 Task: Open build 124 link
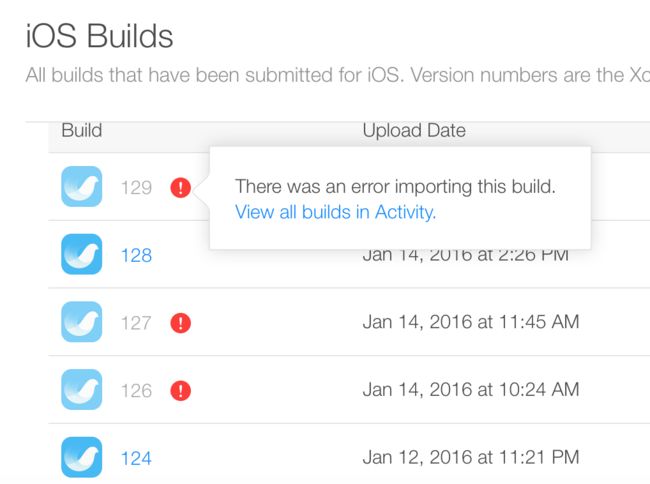pos(136,458)
